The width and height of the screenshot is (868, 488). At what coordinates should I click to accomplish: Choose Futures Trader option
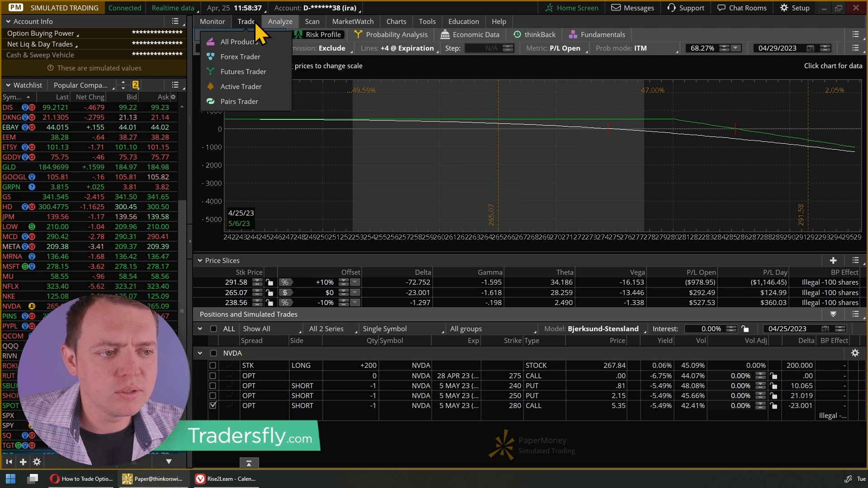(243, 71)
